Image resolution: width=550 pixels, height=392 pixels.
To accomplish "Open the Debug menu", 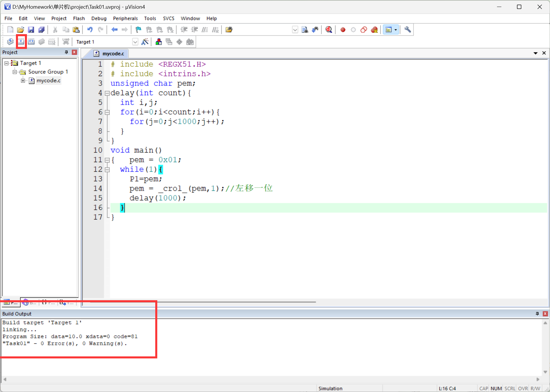I will coord(99,18).
